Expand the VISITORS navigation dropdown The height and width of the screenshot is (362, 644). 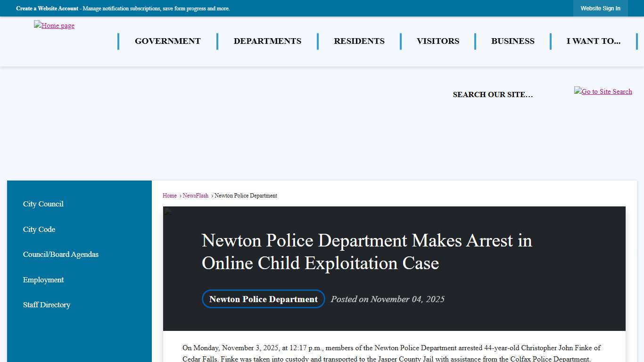[x=438, y=41]
